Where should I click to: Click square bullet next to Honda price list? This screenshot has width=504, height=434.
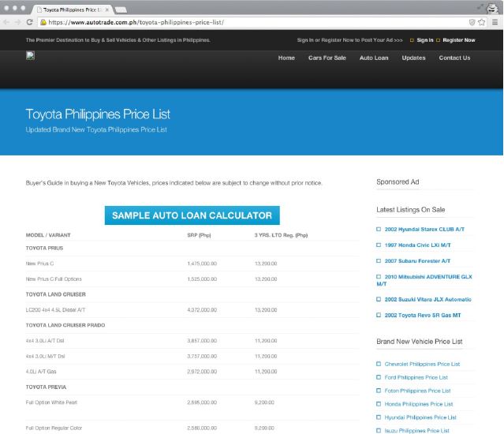379,404
